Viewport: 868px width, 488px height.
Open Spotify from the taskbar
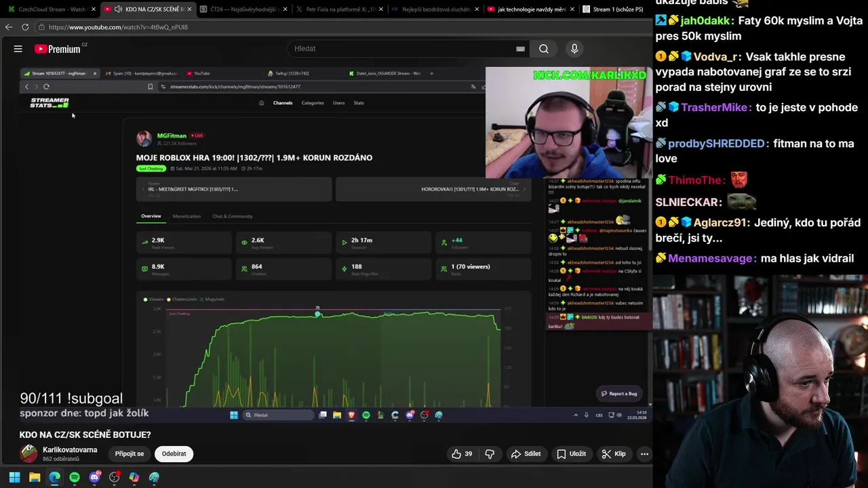click(75, 477)
